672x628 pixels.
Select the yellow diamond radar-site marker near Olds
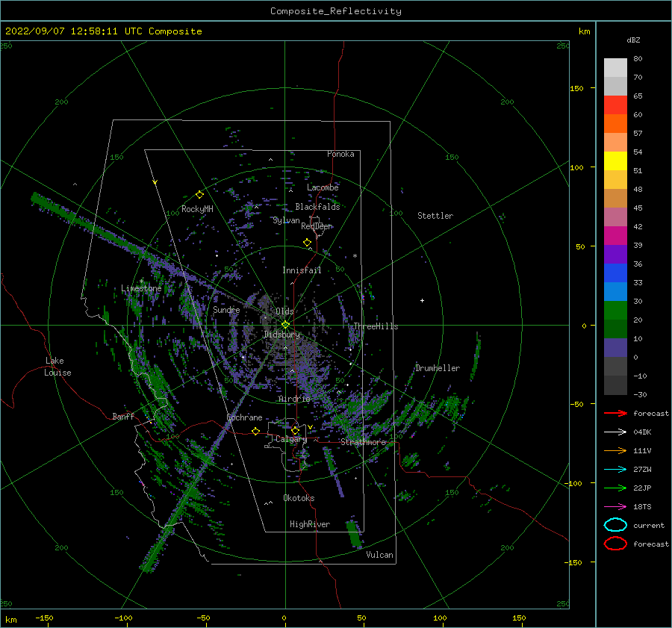285,325
